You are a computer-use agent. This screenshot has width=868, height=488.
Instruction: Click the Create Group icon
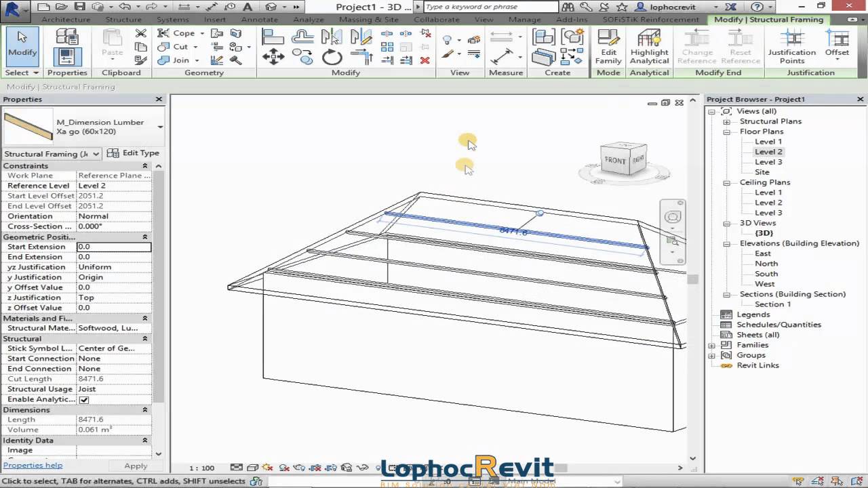(x=572, y=37)
